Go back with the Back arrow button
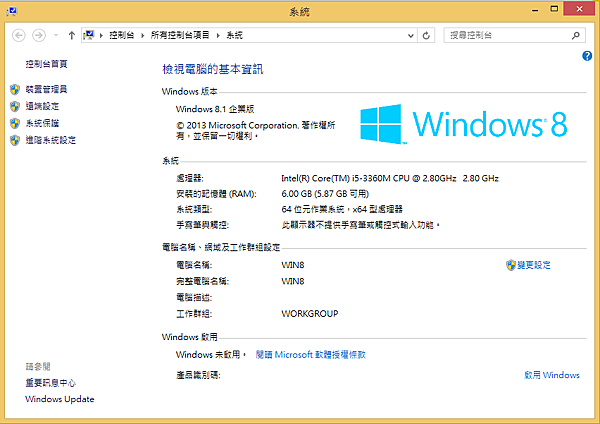The image size is (600, 424). pyautogui.click(x=18, y=36)
